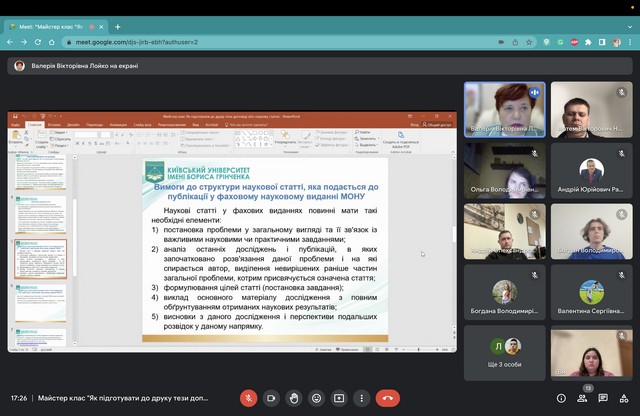This screenshot has height=416, width=640.
Task: Expand the Макет layout dropdown in PowerPoint
Action: click(x=59, y=133)
